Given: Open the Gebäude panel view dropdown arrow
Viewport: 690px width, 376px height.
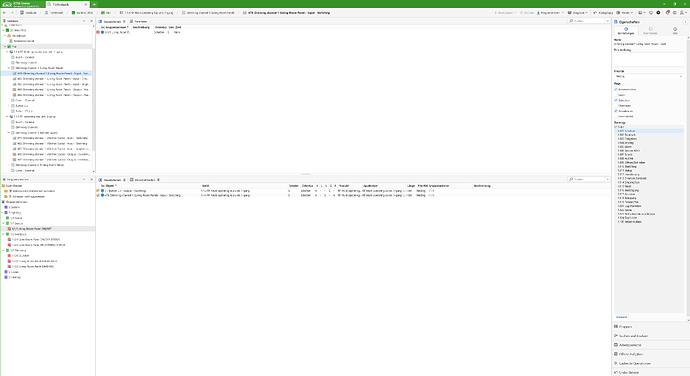Looking at the screenshot, I should pos(84,21).
